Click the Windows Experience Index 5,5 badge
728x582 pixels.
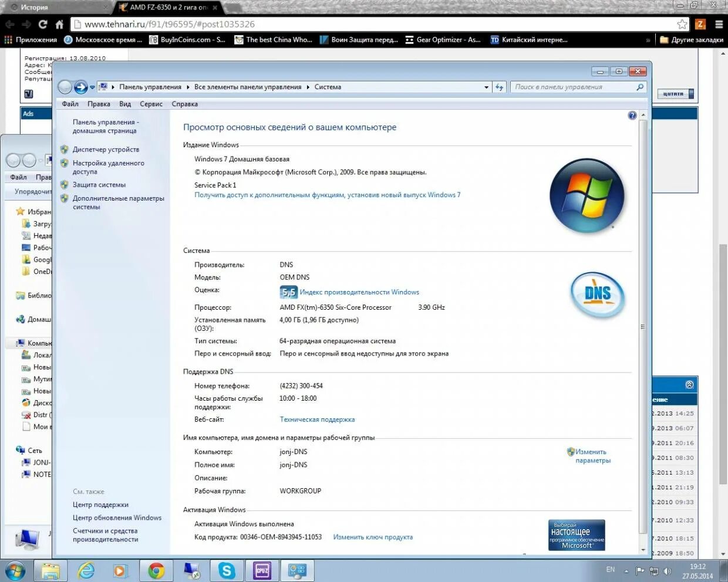[288, 292]
